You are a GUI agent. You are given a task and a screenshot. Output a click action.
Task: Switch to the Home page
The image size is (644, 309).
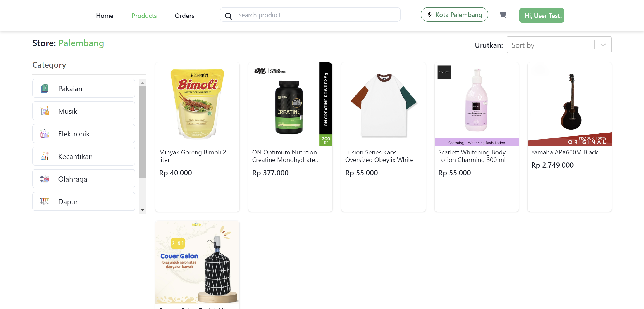(105, 16)
